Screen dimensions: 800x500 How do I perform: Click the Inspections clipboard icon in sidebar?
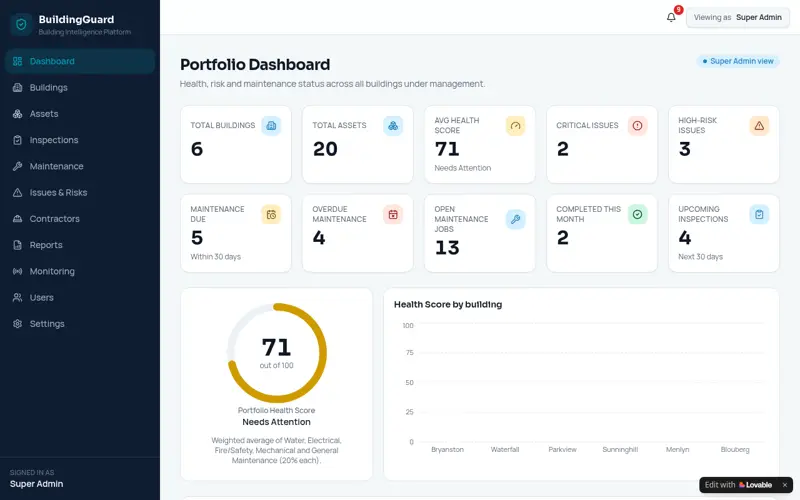tap(17, 140)
